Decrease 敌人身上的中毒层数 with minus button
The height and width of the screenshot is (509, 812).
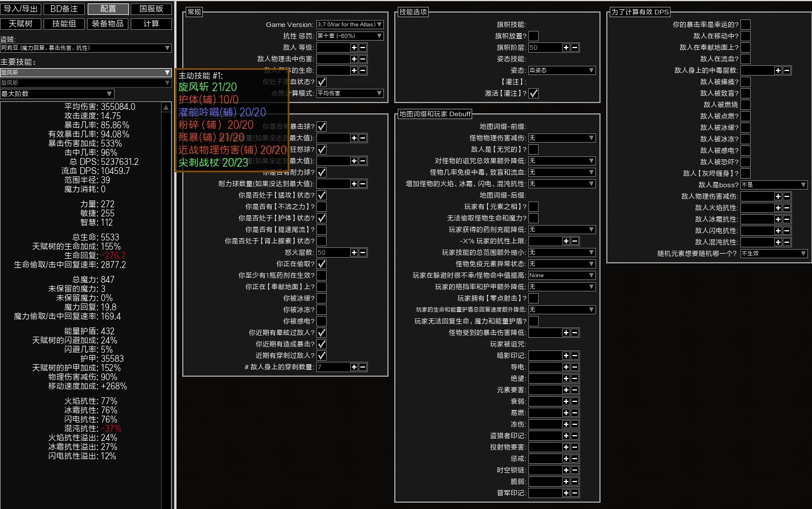tap(787, 70)
